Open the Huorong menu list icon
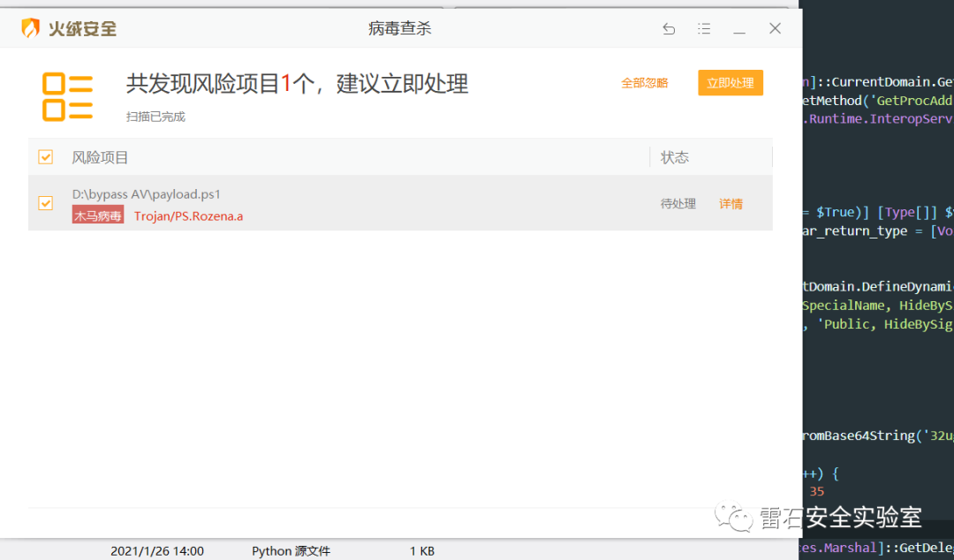 [704, 28]
